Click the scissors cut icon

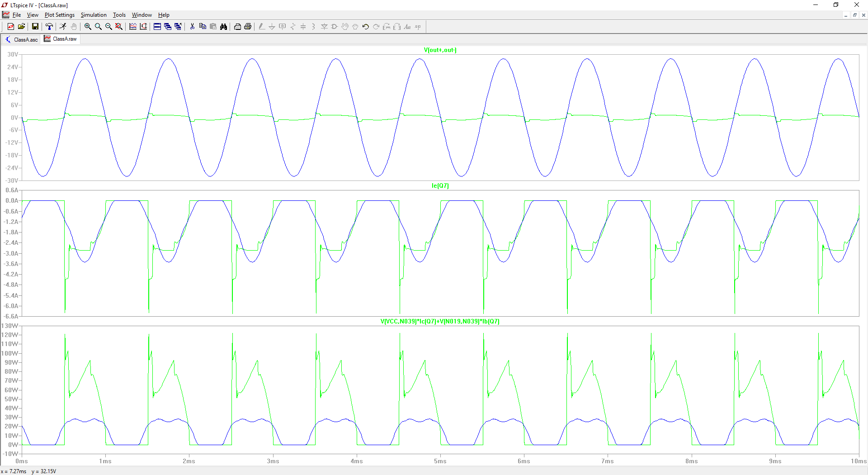point(192,27)
